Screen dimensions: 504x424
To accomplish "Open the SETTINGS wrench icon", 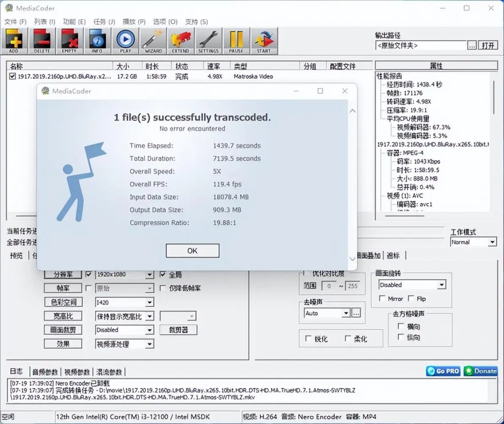I will tap(208, 41).
